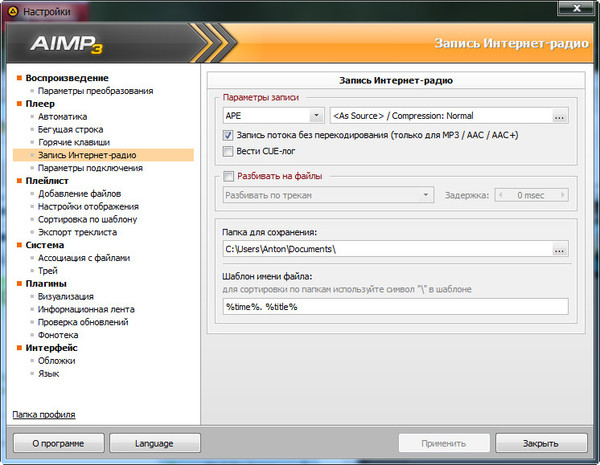
Task: Select 'Запись Интернет-радио' in the tree
Action: click(x=103, y=155)
